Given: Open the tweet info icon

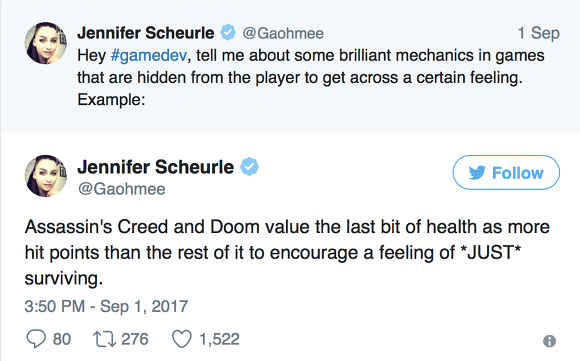Looking at the screenshot, I should click(x=549, y=341).
